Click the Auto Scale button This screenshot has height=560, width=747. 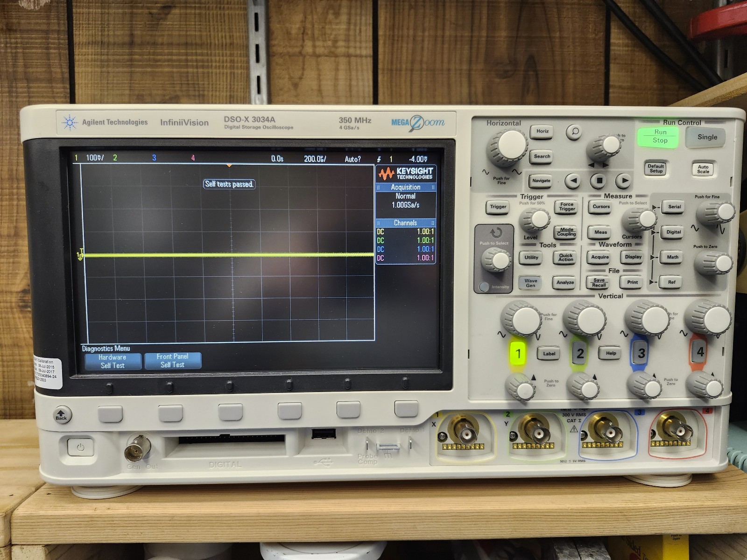pos(703,169)
